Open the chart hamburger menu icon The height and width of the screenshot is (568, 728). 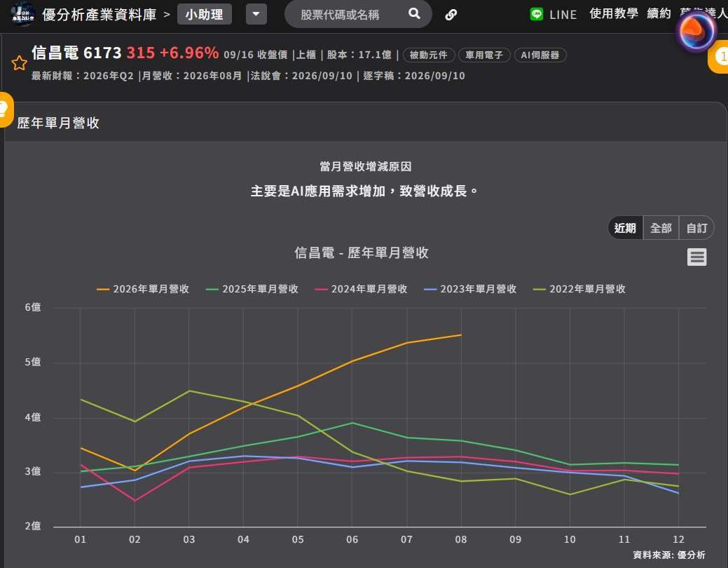[696, 257]
